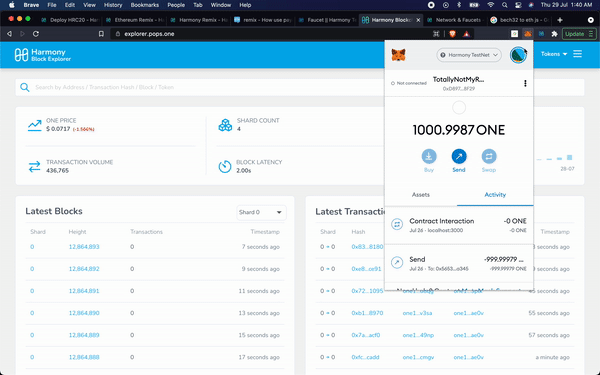
Task: Open the hamburger menu in Harmony header
Action: [x=577, y=54]
